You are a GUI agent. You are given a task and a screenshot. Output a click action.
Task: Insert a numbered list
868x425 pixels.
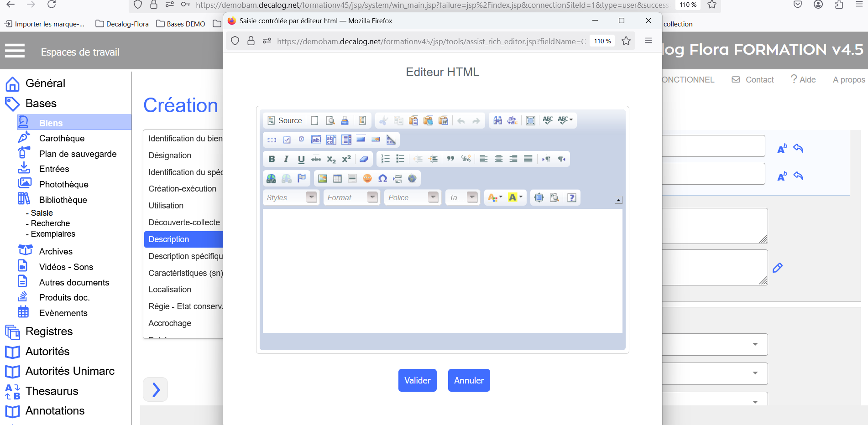(385, 159)
